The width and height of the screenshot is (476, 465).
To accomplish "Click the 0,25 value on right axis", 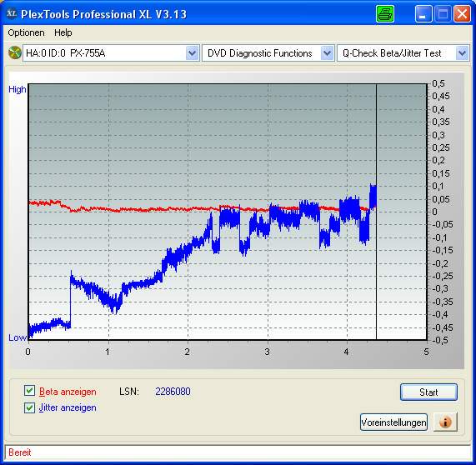I will point(441,147).
